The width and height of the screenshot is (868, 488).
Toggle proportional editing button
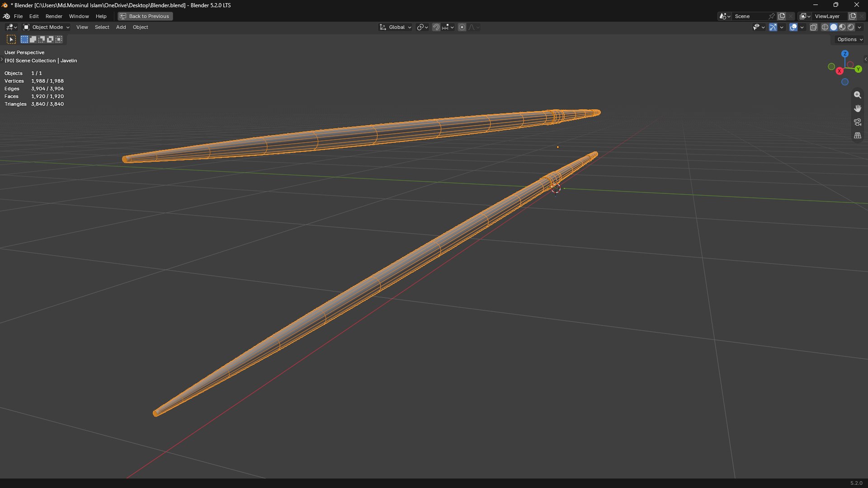tap(462, 27)
